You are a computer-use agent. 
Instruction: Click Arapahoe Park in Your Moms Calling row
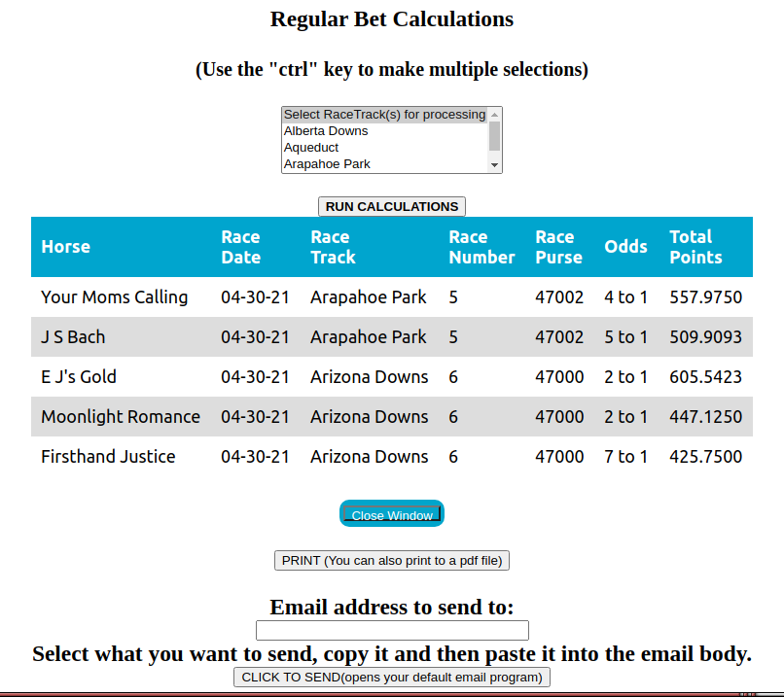369,296
